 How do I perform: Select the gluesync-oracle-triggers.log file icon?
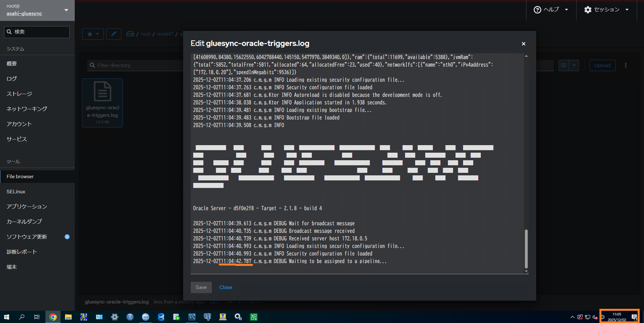(x=102, y=92)
